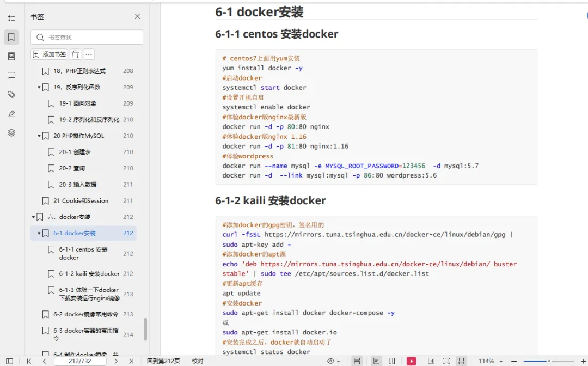
Task: Open the signature pen sidebar icon
Action: pyautogui.click(x=11, y=114)
